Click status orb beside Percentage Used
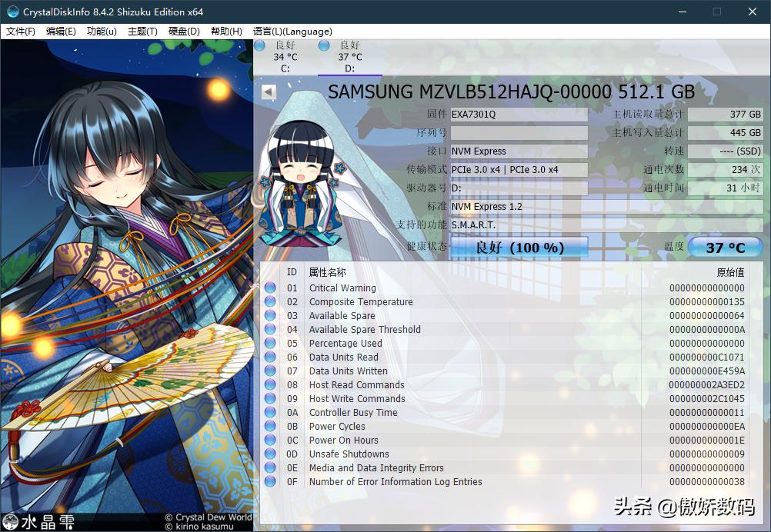 point(270,344)
